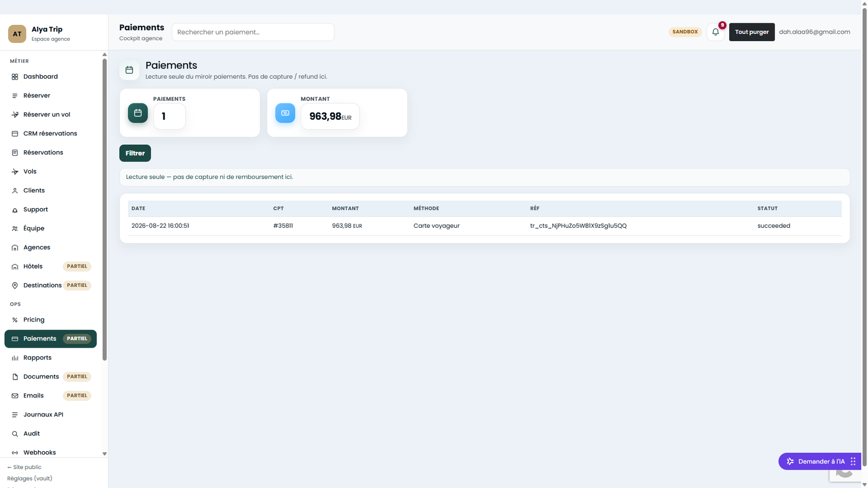The image size is (868, 488).
Task: Open the Documents section
Action: pos(50,377)
